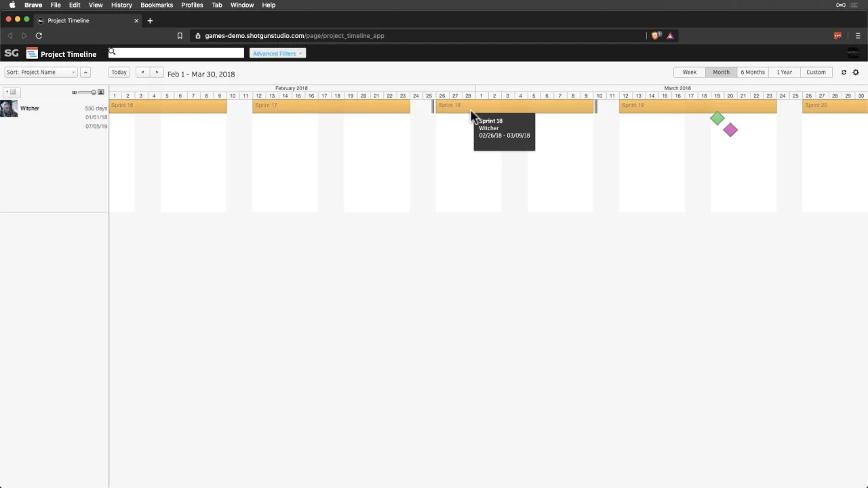Open the View menu
Image resolution: width=868 pixels, height=488 pixels.
click(96, 5)
